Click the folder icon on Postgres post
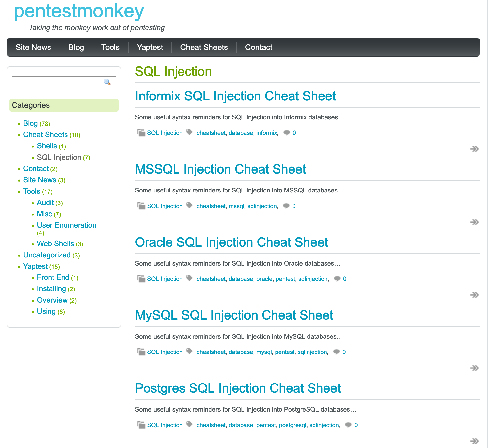Viewport: 488px width, 448px height. pyautogui.click(x=141, y=425)
